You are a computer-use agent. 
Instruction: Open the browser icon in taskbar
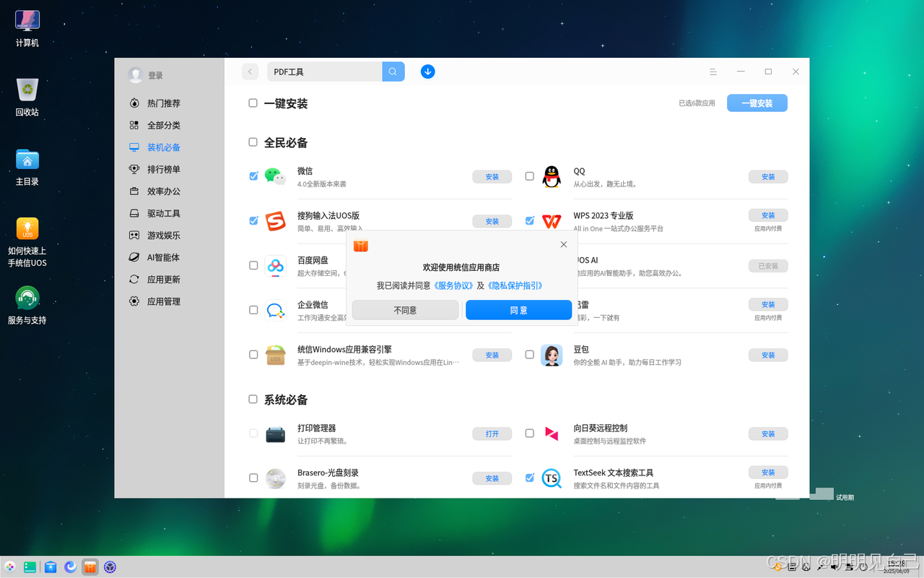[70, 567]
